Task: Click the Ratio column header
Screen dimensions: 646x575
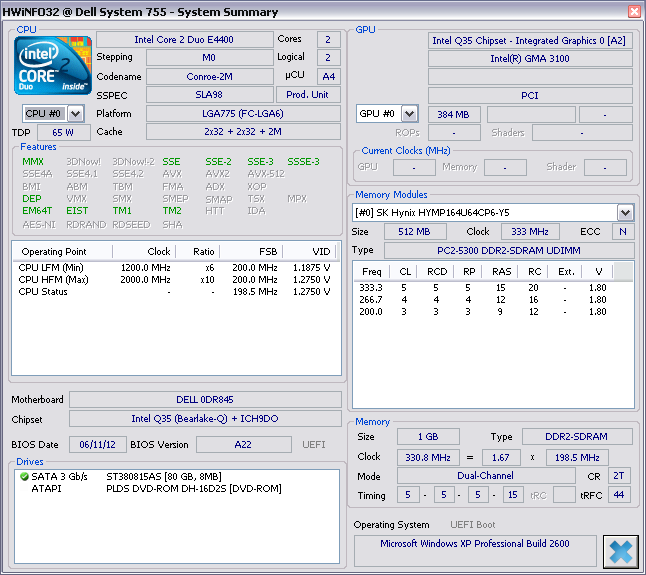Action: (198, 251)
